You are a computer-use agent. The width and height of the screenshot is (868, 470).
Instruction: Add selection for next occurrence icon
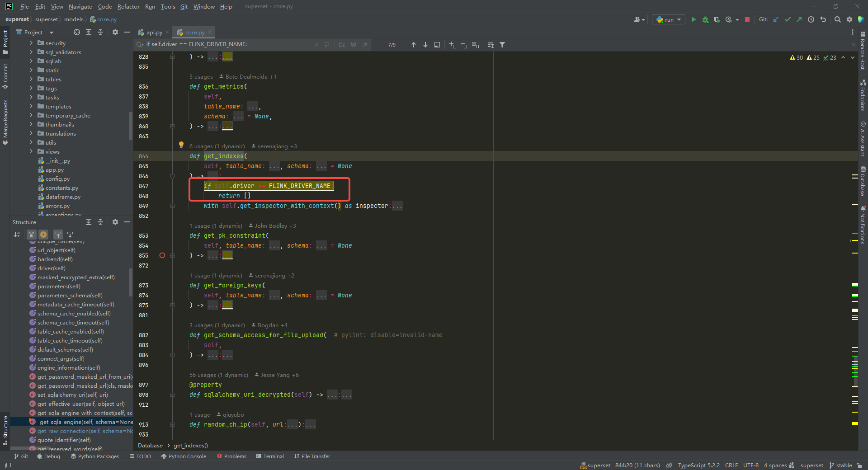pos(452,45)
